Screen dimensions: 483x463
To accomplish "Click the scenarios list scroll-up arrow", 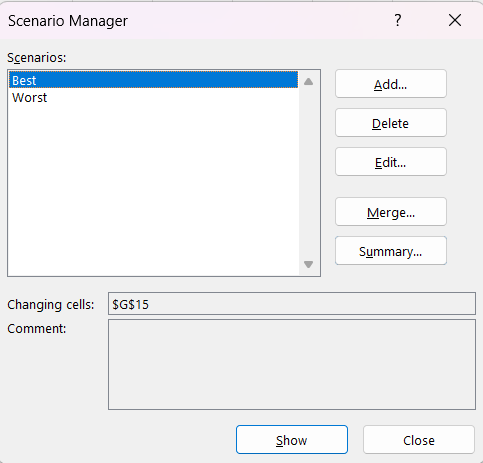I will click(x=309, y=81).
